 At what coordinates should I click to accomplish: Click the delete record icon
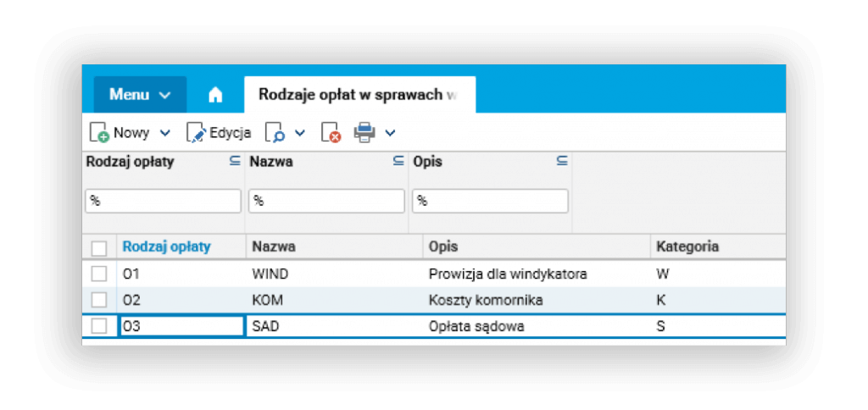click(x=330, y=133)
